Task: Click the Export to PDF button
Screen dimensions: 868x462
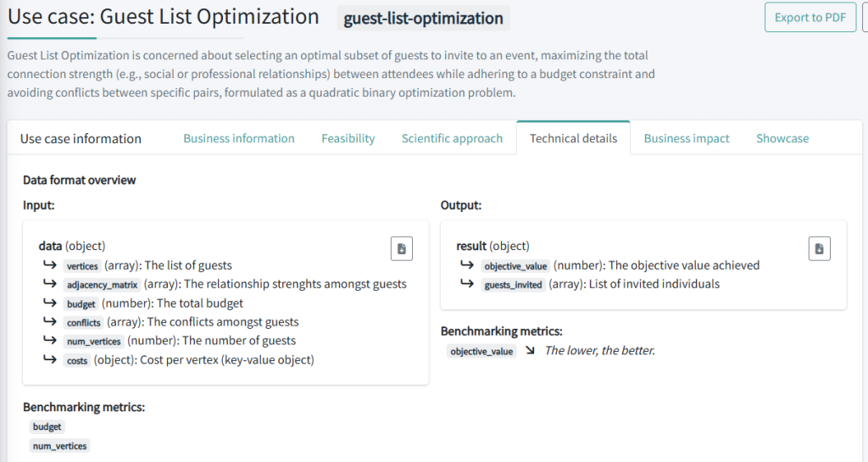Action: click(810, 17)
